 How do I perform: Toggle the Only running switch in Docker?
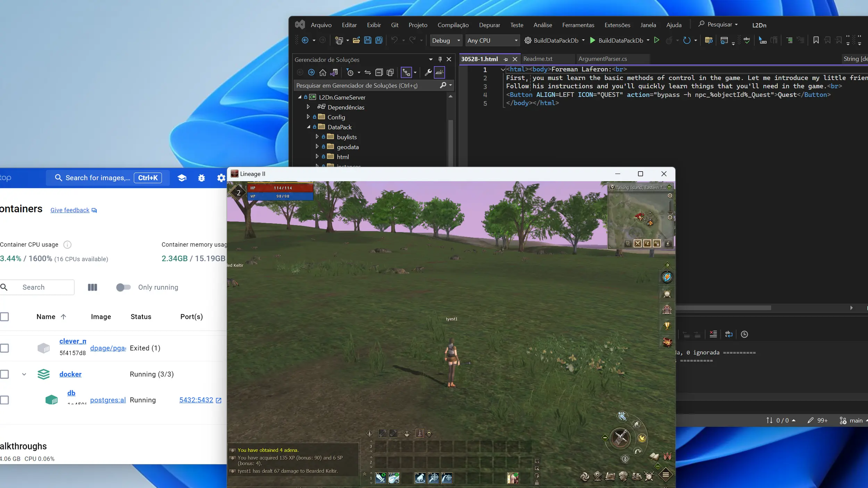(123, 287)
